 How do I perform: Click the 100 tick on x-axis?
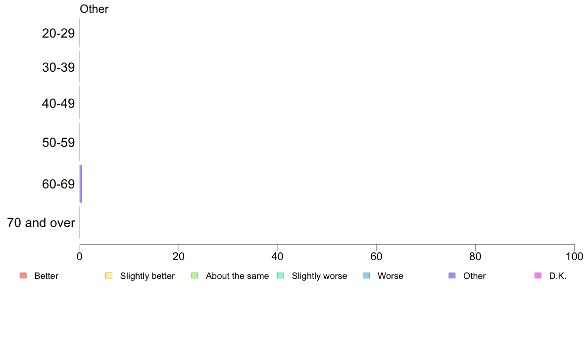[574, 257]
